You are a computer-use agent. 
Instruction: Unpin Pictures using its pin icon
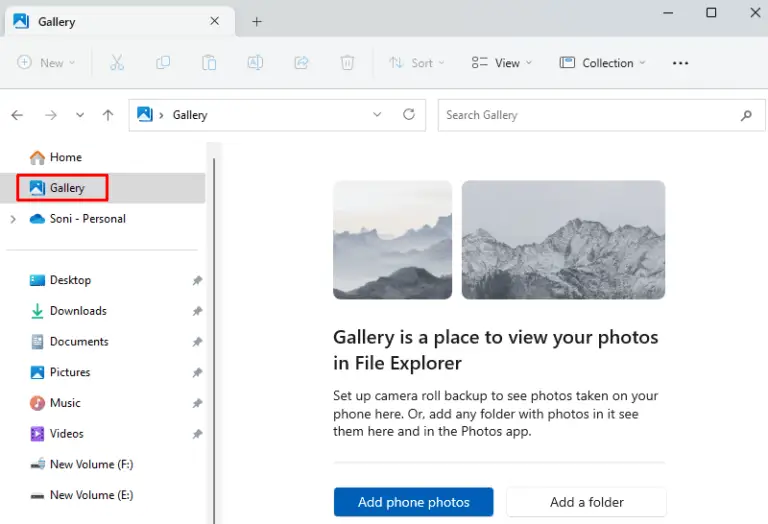coord(197,373)
